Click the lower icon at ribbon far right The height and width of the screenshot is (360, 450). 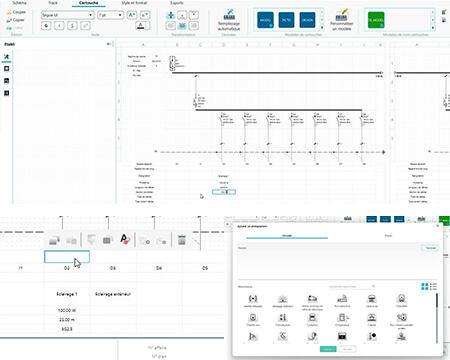444,20
